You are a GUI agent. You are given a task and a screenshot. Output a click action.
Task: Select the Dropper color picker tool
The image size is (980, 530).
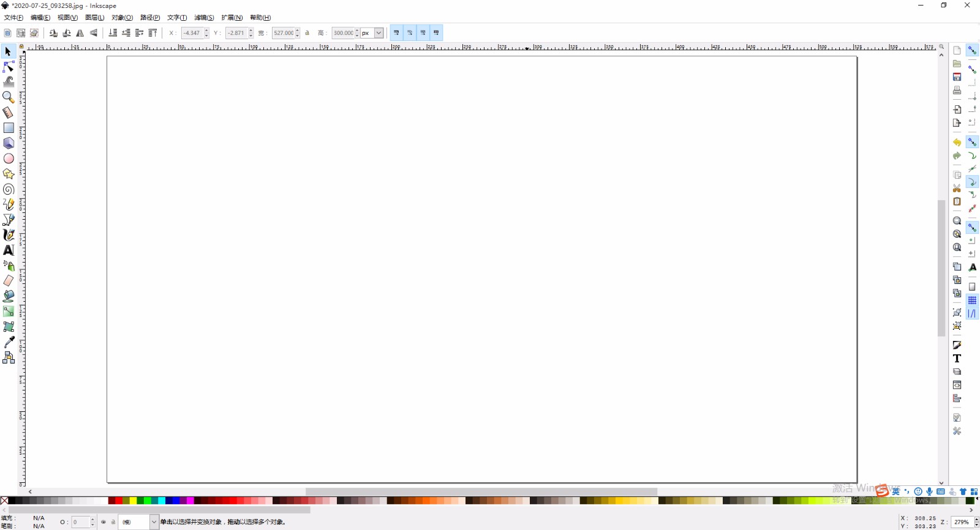coord(9,342)
